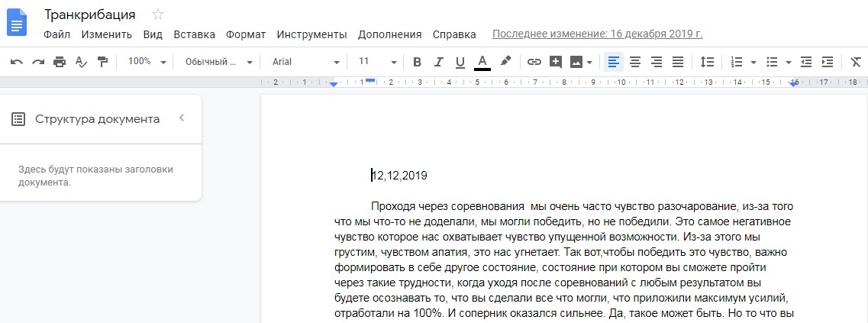Align text center
This screenshot has width=868, height=323.
(x=635, y=62)
